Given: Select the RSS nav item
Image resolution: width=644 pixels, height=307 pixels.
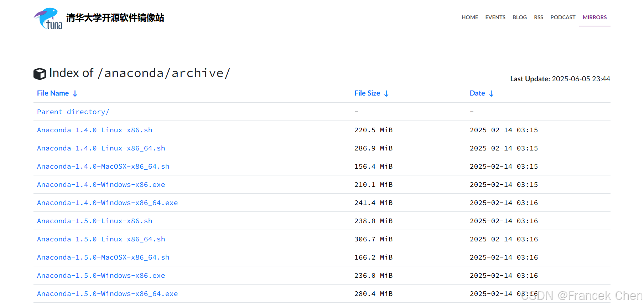Looking at the screenshot, I should tap(539, 17).
